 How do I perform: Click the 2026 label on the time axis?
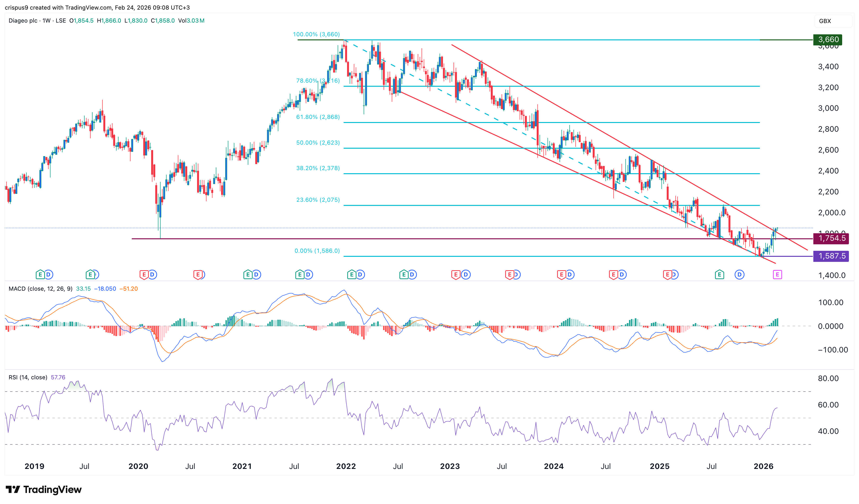point(763,466)
